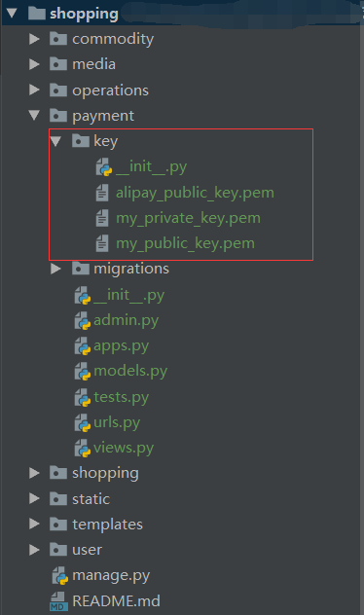Click the Python icon of manage.py
Viewport: 364px width, 615px height.
coord(60,575)
